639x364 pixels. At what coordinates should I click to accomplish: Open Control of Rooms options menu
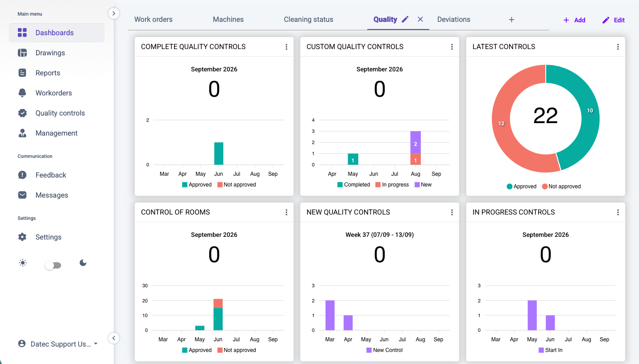286,212
